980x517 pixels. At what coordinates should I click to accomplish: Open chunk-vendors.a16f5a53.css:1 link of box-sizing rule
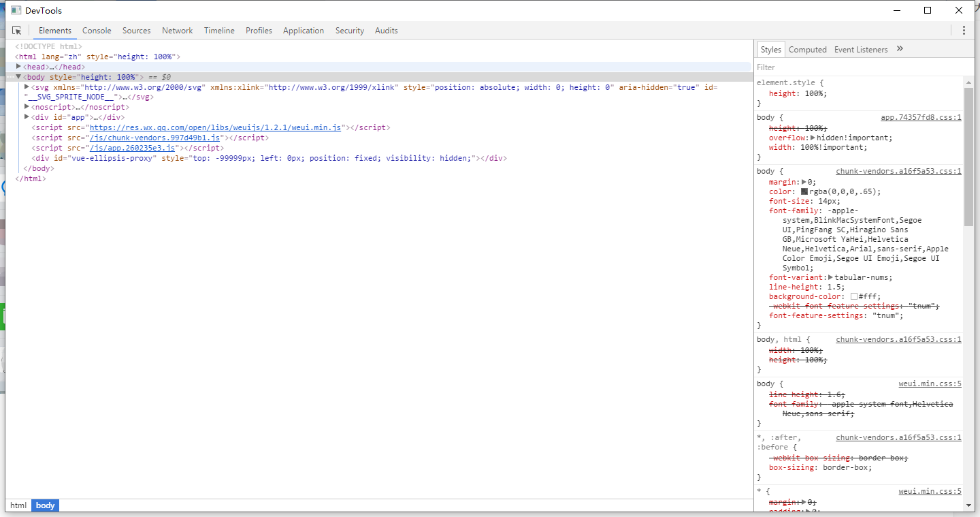898,437
